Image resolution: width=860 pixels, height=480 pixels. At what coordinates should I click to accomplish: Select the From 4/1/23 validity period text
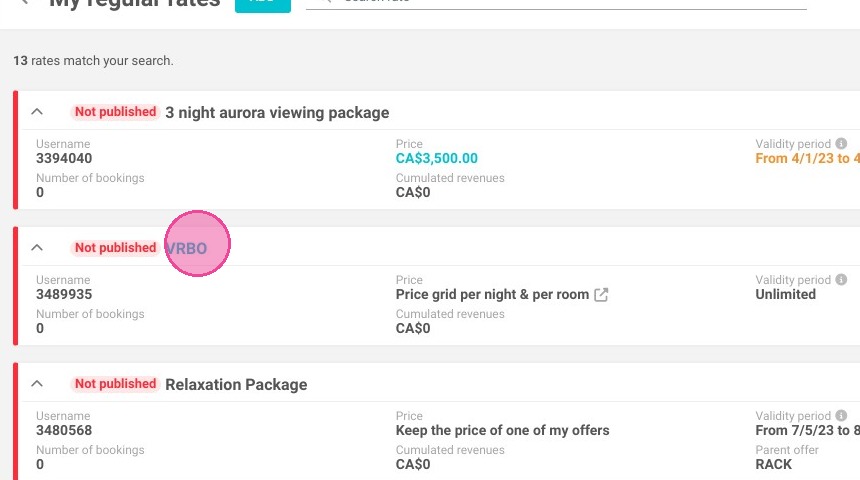point(807,159)
